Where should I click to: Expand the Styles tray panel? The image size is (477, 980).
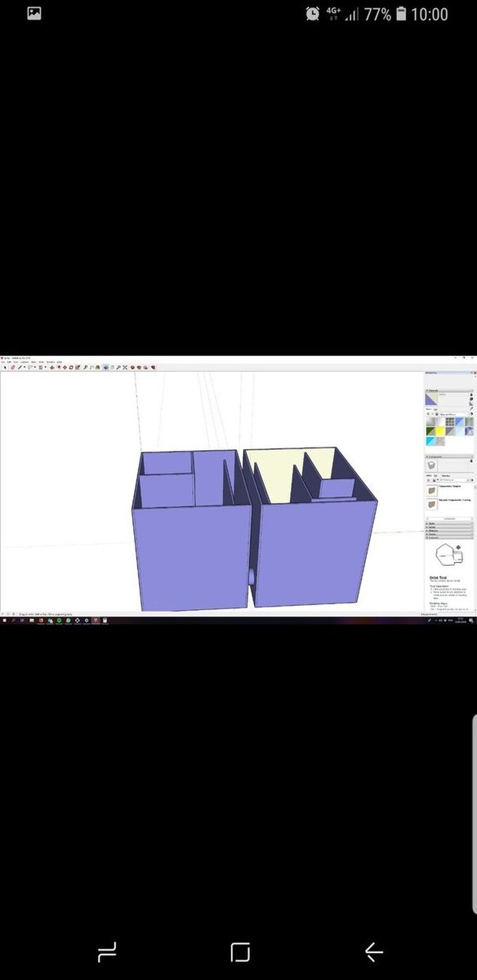[448, 523]
